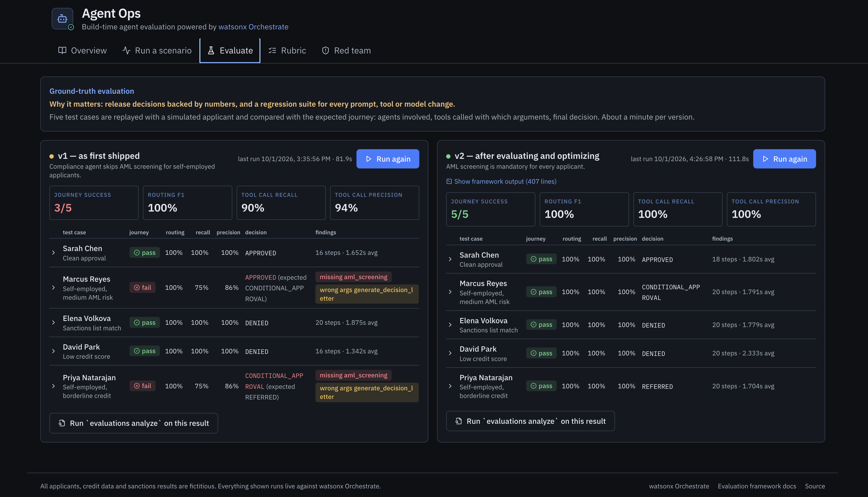Run evaluations analyze on v1 result
Screen dimensions: 868x497
[x=134, y=423]
